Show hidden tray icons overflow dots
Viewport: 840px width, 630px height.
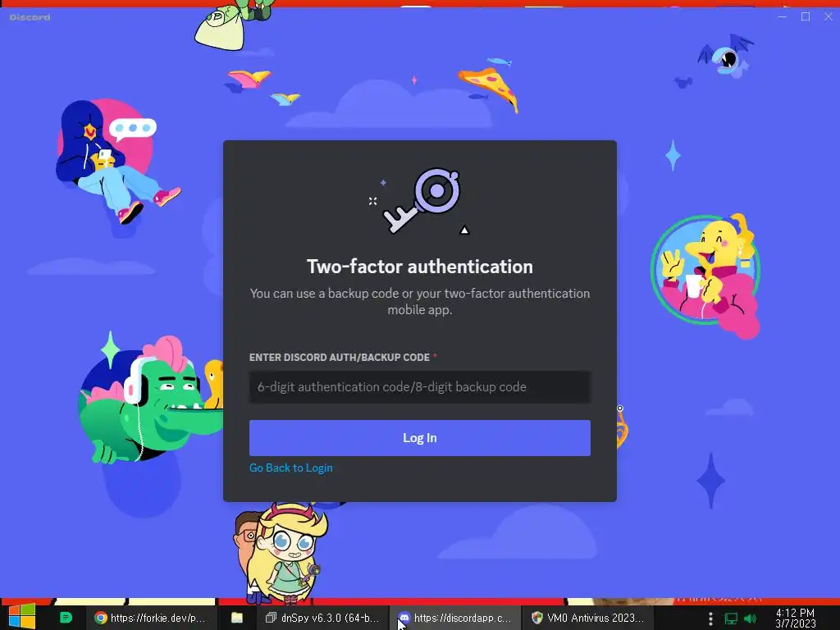pos(710,619)
